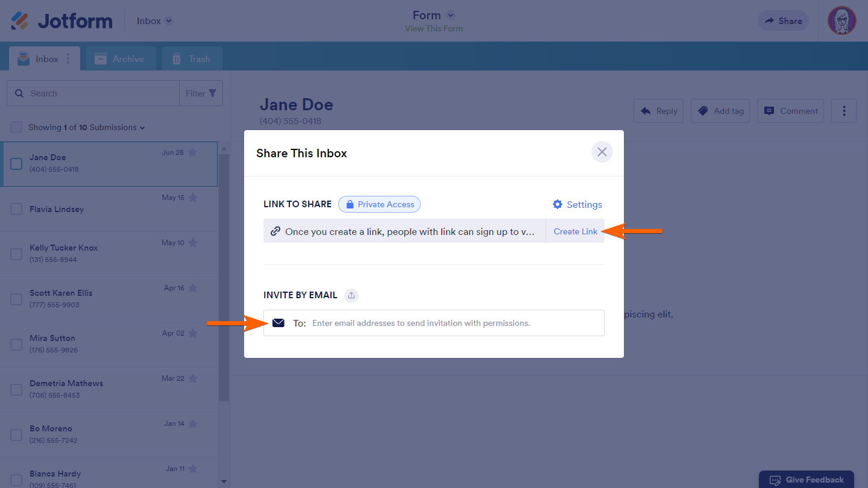Open the Flavia Lindsey submission

click(x=108, y=209)
